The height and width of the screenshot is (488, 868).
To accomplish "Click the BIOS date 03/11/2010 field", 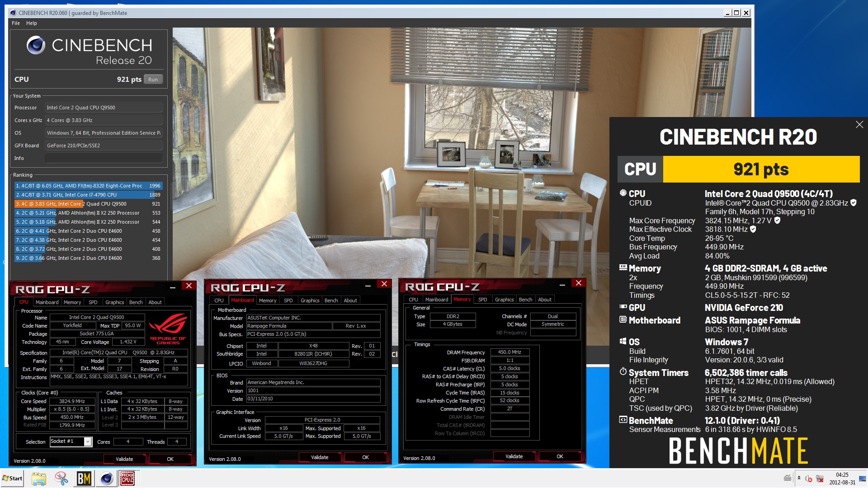I will pyautogui.click(x=313, y=399).
